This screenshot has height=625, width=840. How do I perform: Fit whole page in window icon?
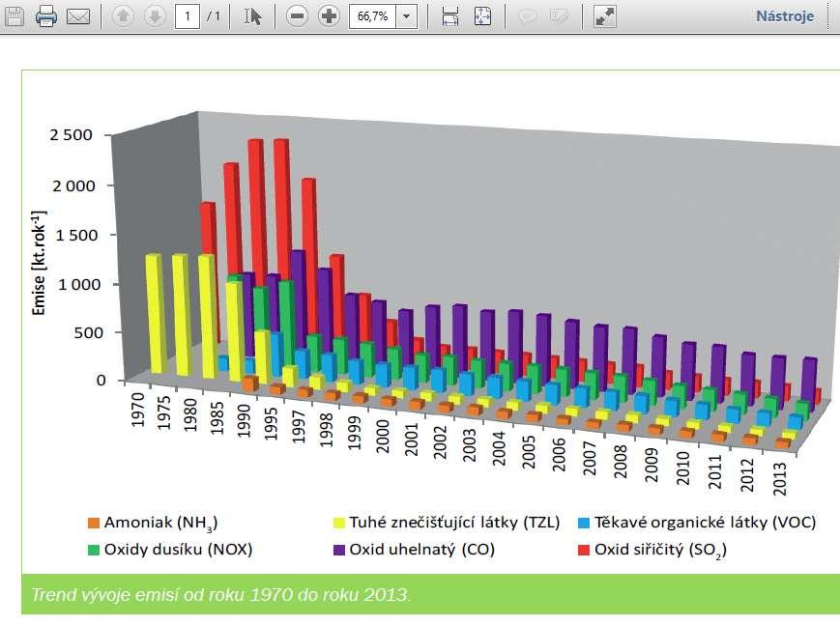[x=482, y=16]
